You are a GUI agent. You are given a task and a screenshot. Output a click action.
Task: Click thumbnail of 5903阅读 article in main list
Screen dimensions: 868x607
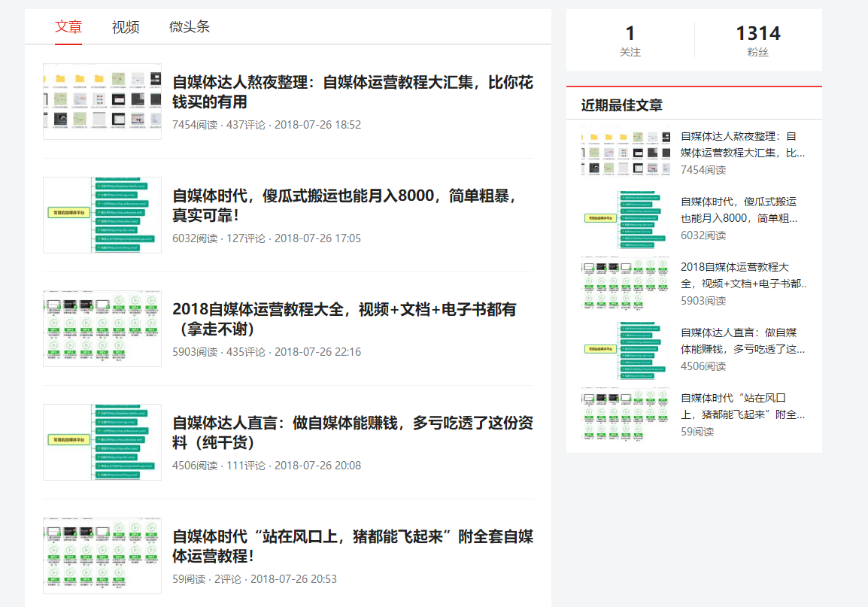point(102,329)
